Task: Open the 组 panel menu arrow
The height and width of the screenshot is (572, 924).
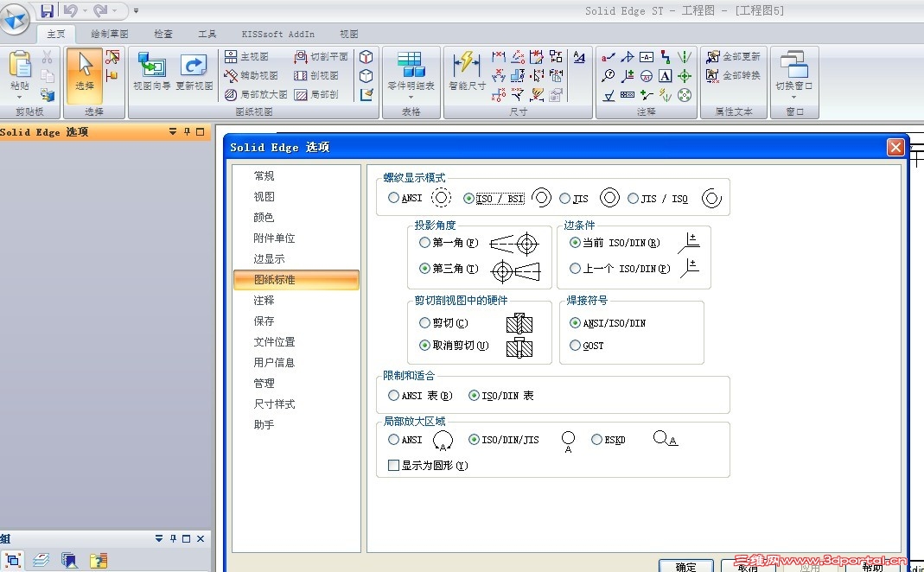Action: [x=158, y=538]
